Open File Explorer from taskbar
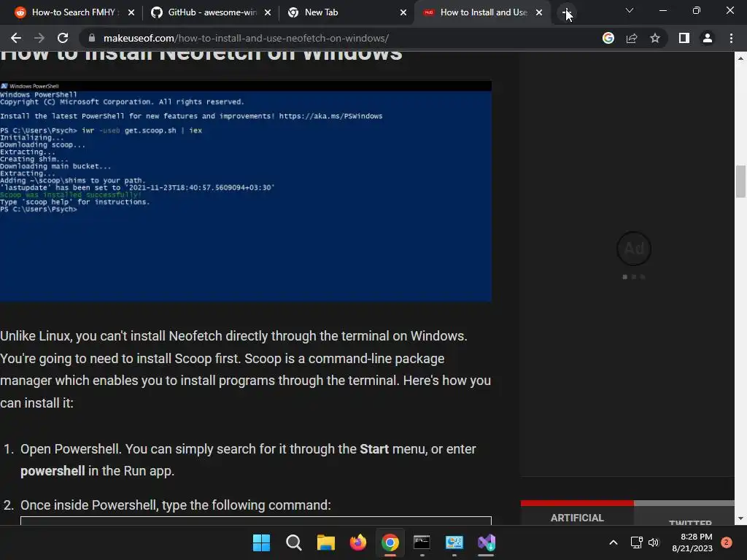747x560 pixels. 326,542
